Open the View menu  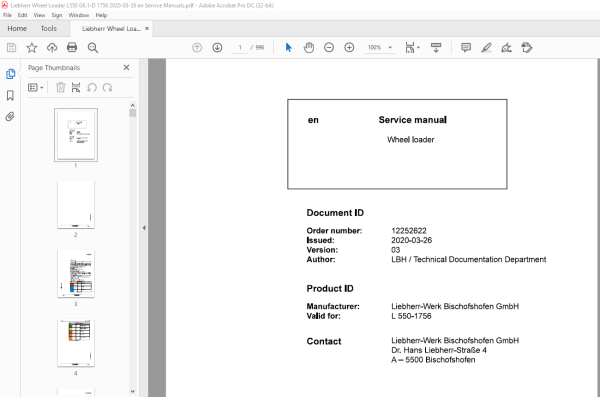[x=39, y=15]
